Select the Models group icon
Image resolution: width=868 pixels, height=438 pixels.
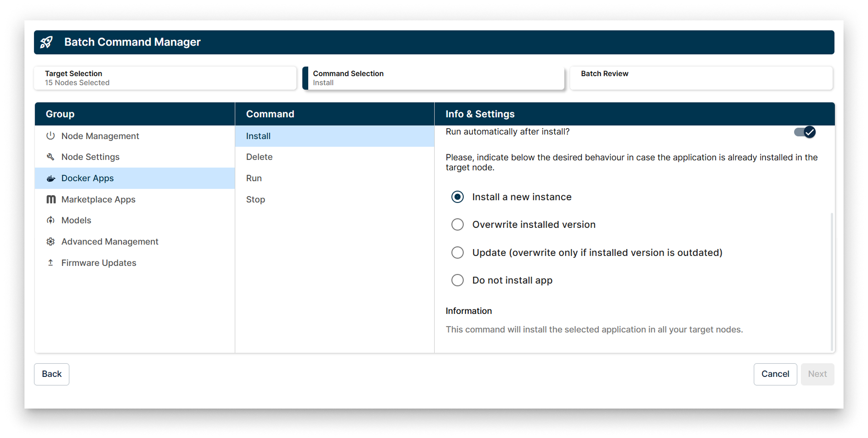pos(50,220)
